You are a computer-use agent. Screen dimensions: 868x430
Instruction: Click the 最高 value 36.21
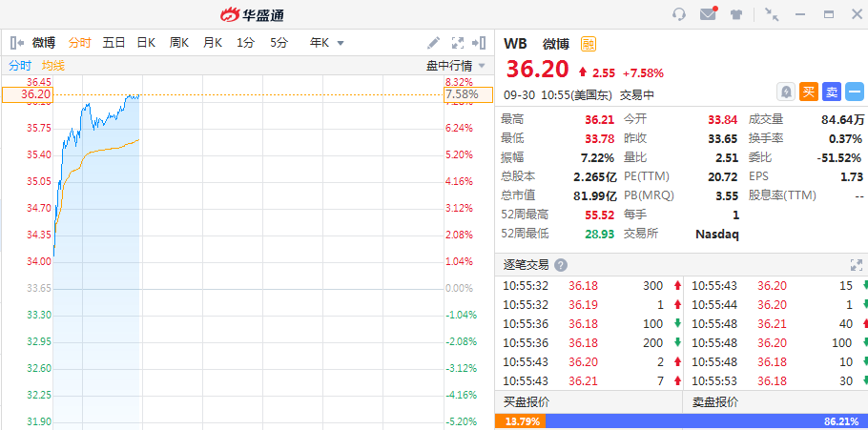tap(600, 119)
